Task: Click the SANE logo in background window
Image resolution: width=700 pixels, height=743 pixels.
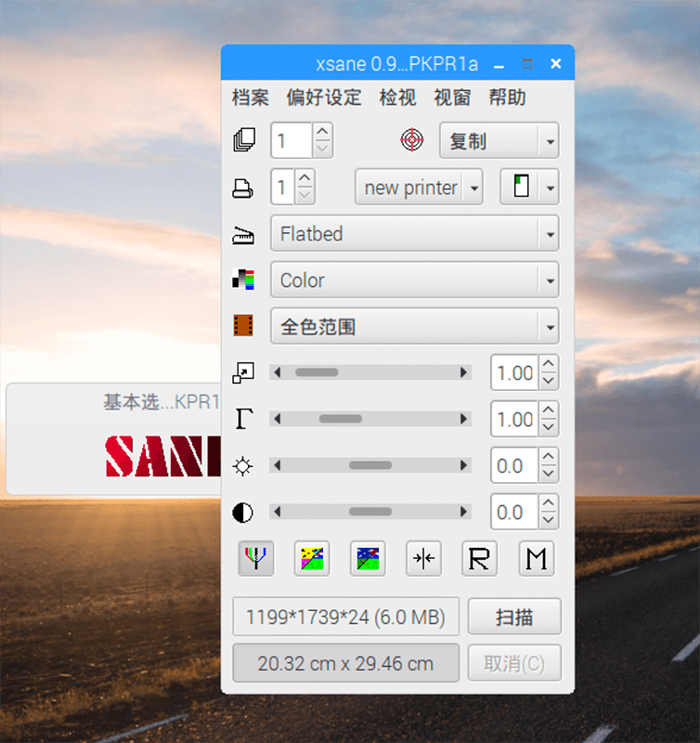Action: click(162, 456)
